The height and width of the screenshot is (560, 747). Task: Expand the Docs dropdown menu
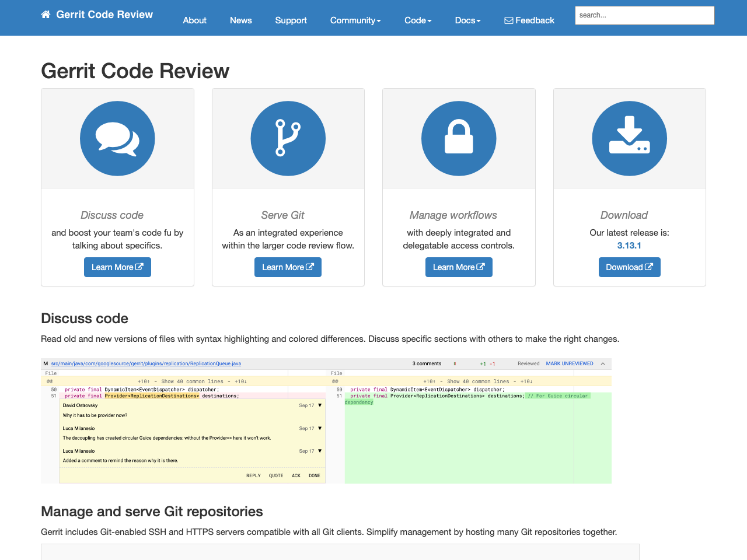click(x=467, y=20)
